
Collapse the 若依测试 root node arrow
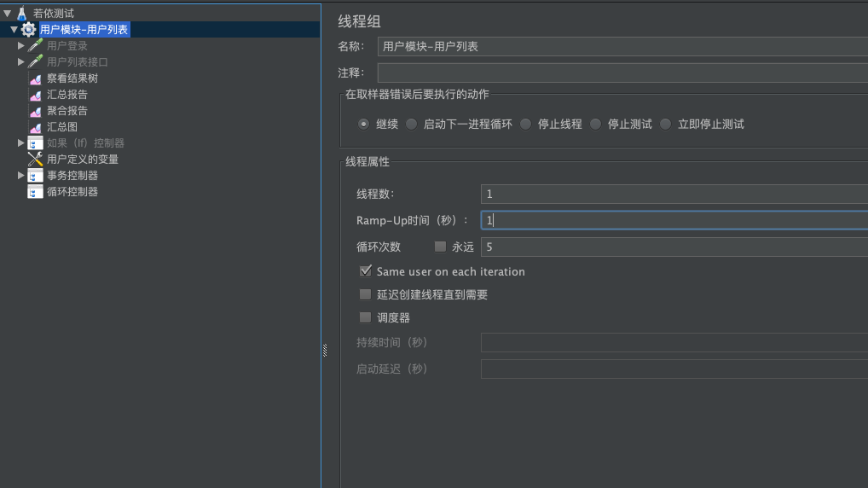click(x=7, y=13)
